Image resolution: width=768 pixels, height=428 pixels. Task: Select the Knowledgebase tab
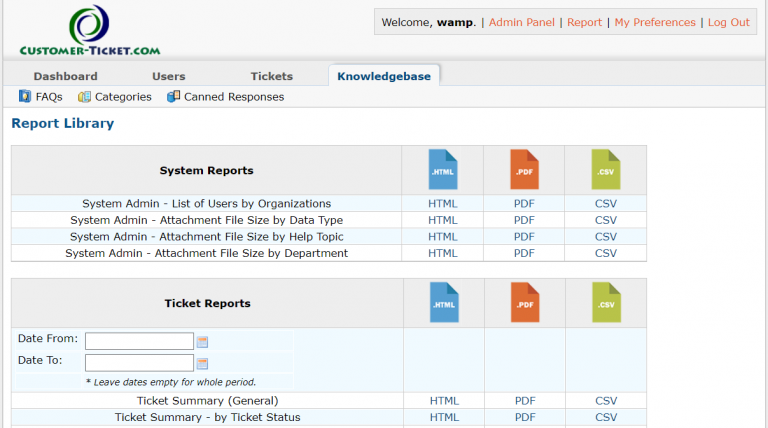[384, 76]
